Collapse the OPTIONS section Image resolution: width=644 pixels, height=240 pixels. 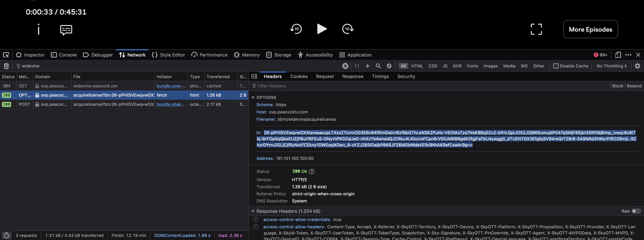(253, 98)
